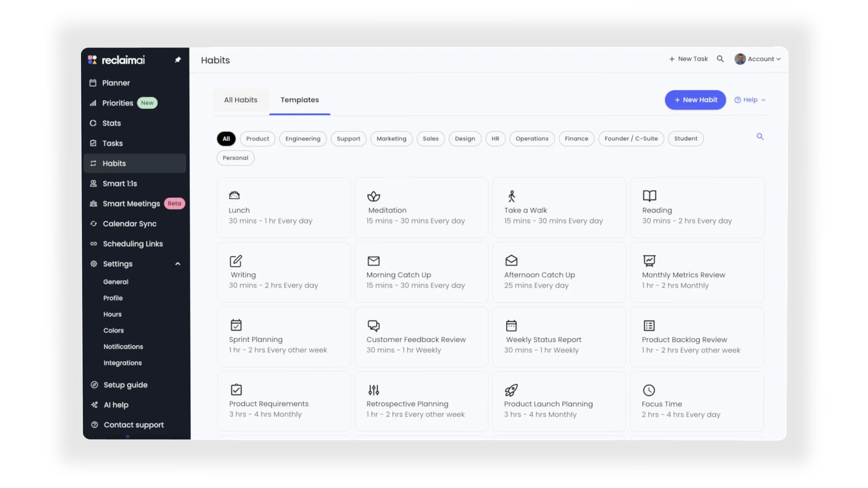Click the template search icon beside filters
The height and width of the screenshot is (488, 868).
760,136
